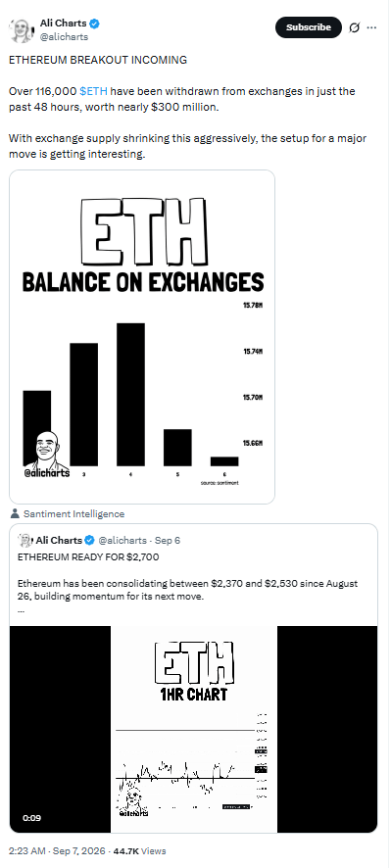Viewport: 391px width, 868px height.
Task: View the 44.7K Views analytics
Action: 139,850
